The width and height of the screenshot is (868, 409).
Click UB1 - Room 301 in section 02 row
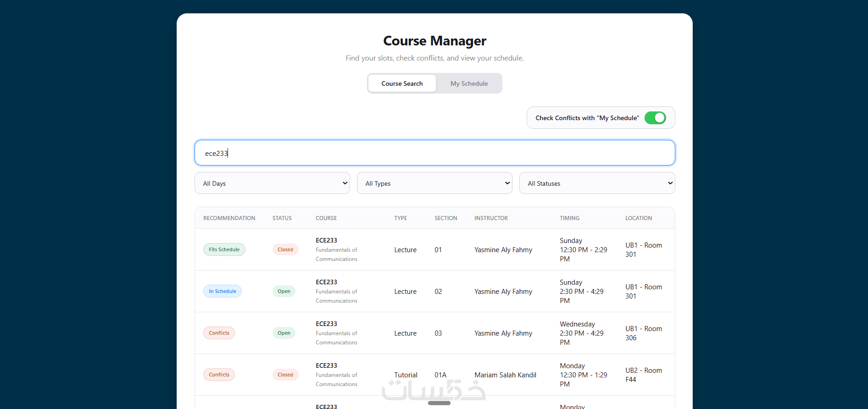644,292
